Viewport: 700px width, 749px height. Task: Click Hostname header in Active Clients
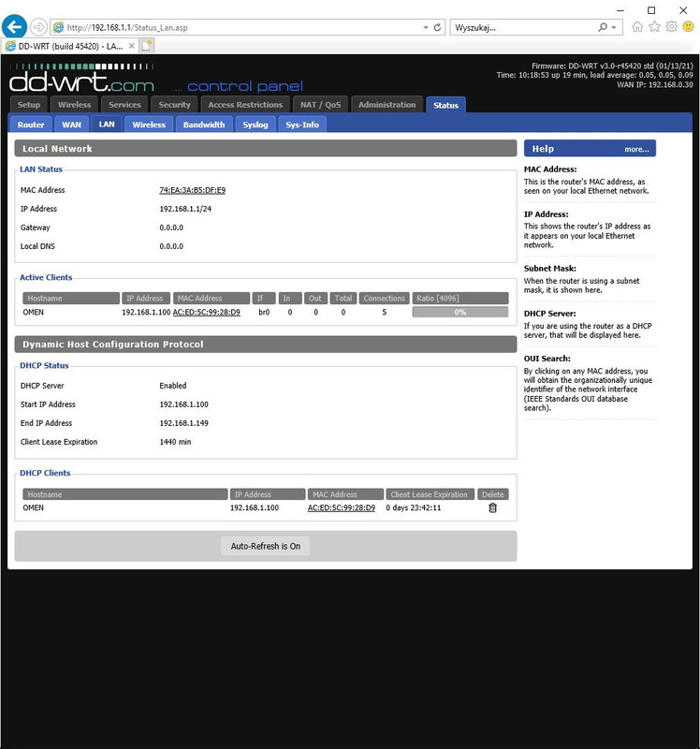[71, 298]
